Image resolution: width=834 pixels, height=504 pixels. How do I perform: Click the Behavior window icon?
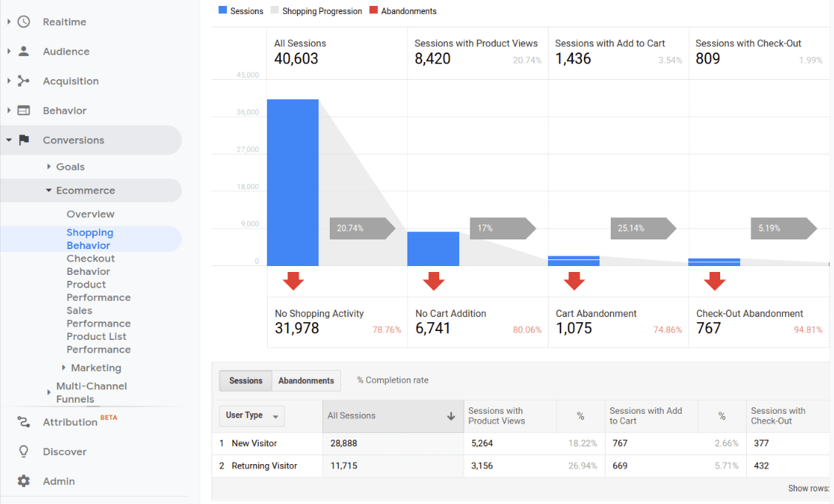click(24, 111)
